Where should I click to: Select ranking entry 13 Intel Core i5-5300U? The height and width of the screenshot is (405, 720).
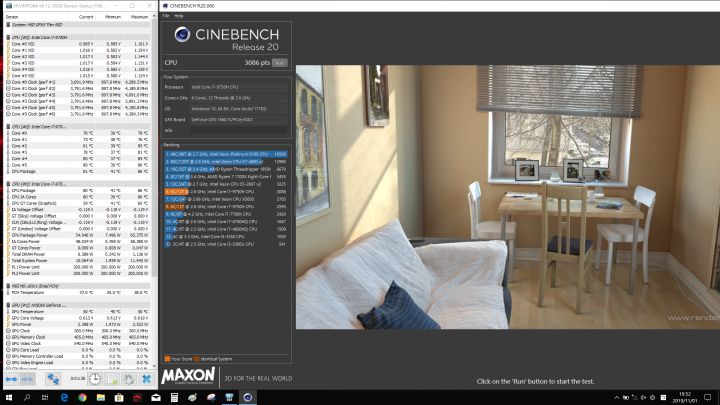(226, 244)
